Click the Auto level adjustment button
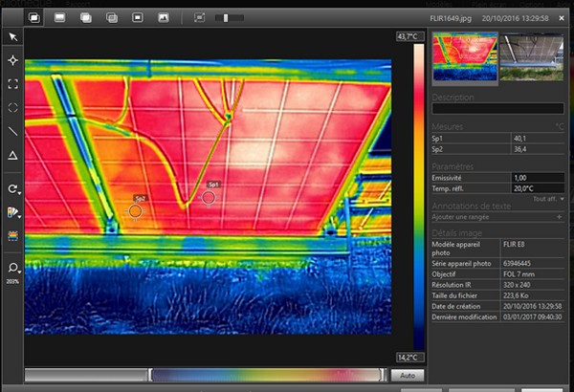This screenshot has height=392, width=574. (x=408, y=376)
